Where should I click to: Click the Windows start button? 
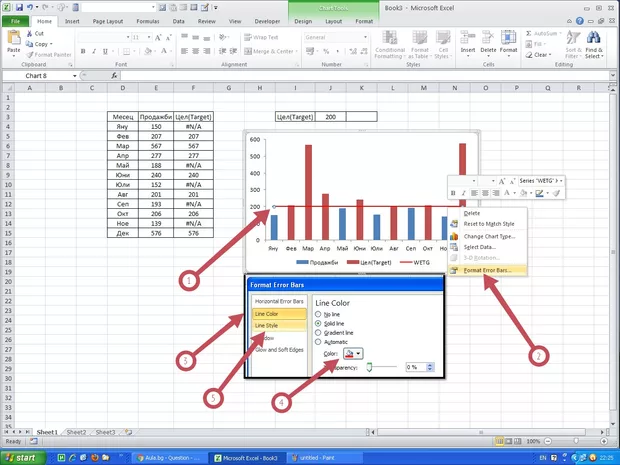pyautogui.click(x=23, y=457)
